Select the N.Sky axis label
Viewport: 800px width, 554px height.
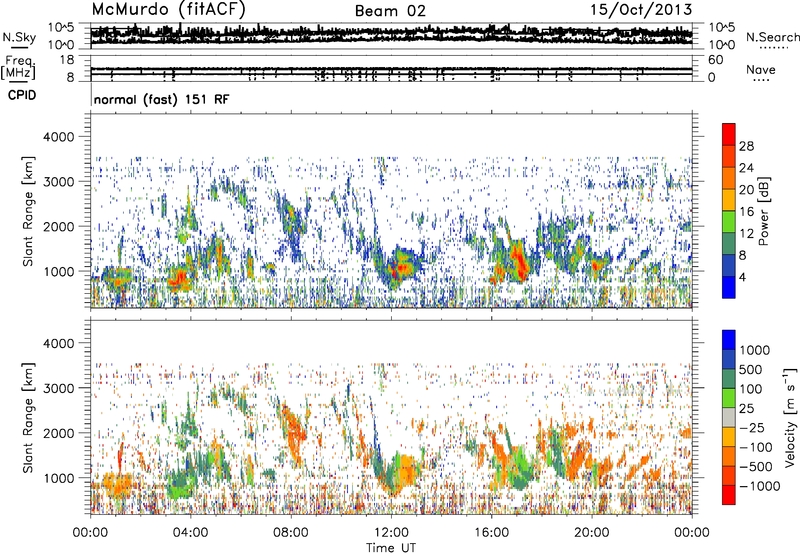coord(19,37)
